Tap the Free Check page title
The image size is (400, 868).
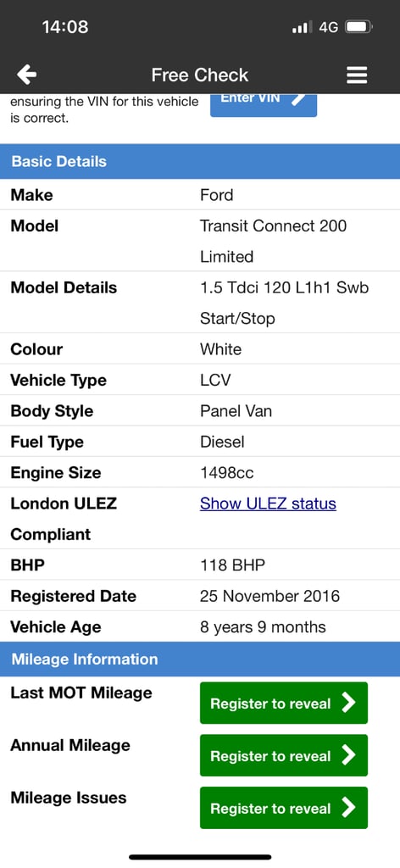point(200,75)
